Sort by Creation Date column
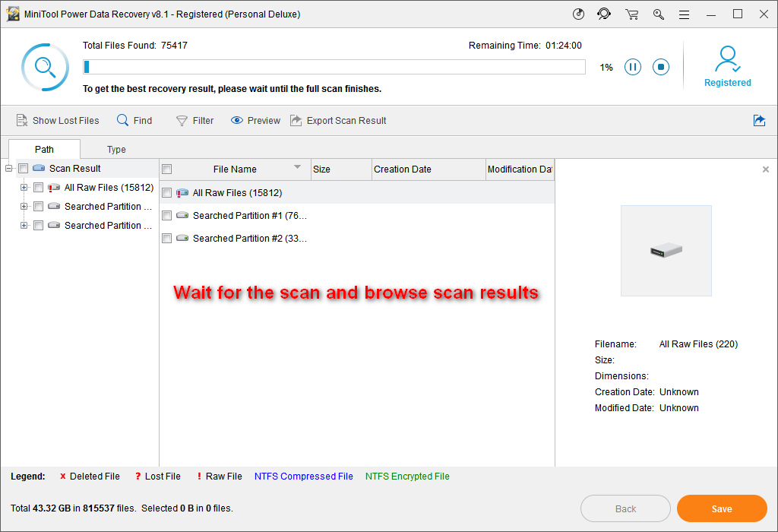Screen dimensions: 778x532 coord(429,169)
